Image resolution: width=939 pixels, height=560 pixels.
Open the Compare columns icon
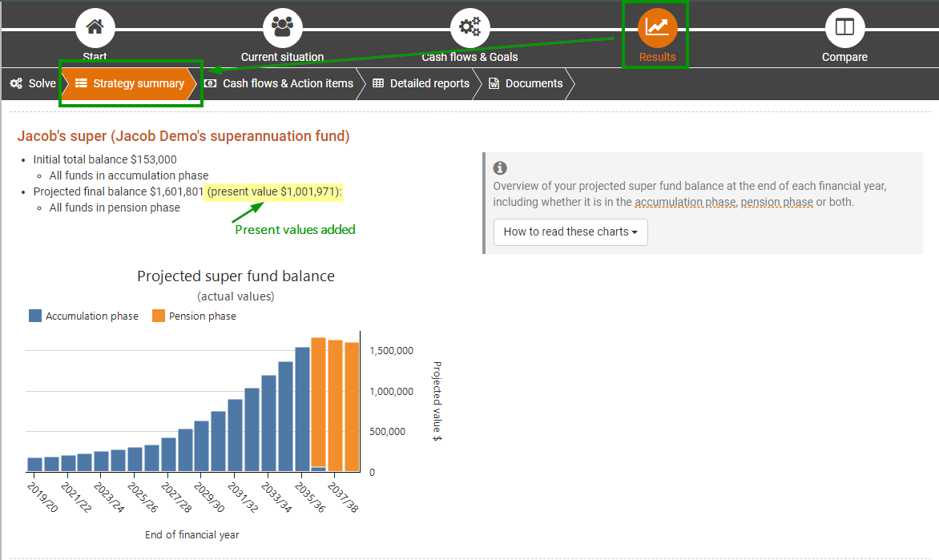point(844,28)
